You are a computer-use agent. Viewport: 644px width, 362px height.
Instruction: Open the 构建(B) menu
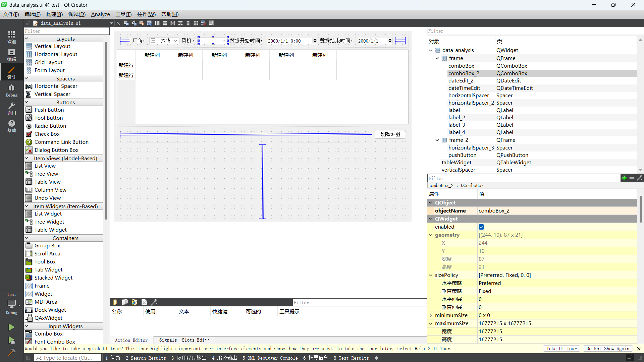[x=54, y=14]
